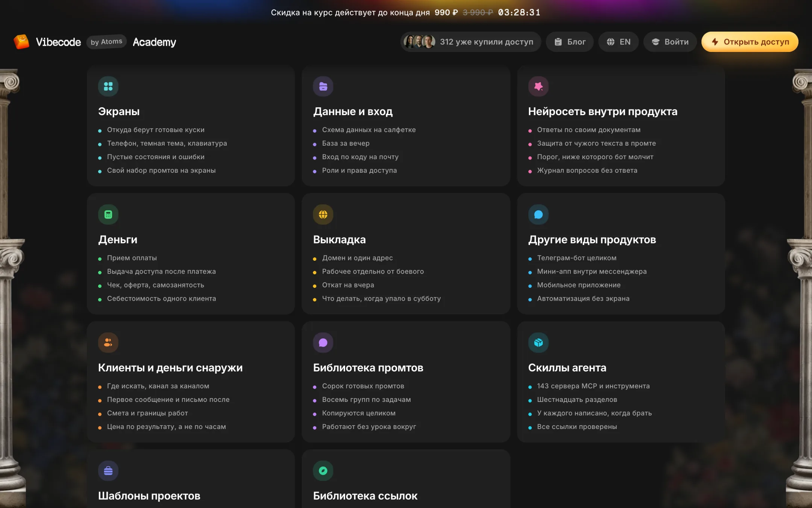The image size is (812, 508).
Task: Click Библиотека ссылок heading
Action: coord(365,496)
